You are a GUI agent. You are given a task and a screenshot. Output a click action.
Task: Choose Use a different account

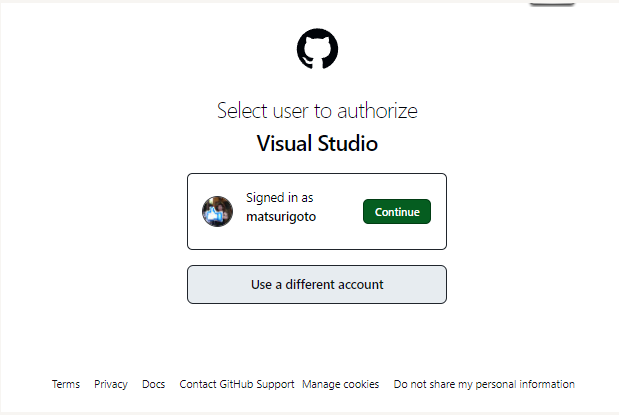[317, 284]
